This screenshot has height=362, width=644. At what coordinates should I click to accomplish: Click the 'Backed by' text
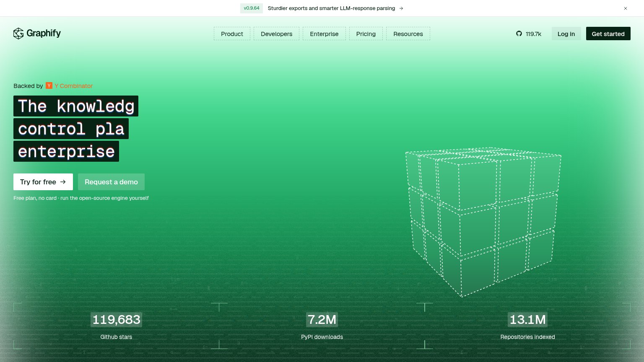pyautogui.click(x=28, y=86)
